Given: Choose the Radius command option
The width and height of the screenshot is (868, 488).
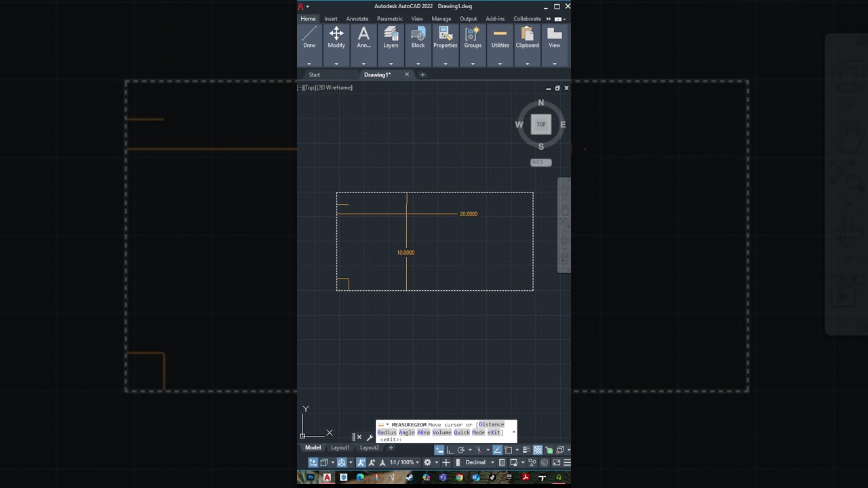Looking at the screenshot, I should click(387, 432).
